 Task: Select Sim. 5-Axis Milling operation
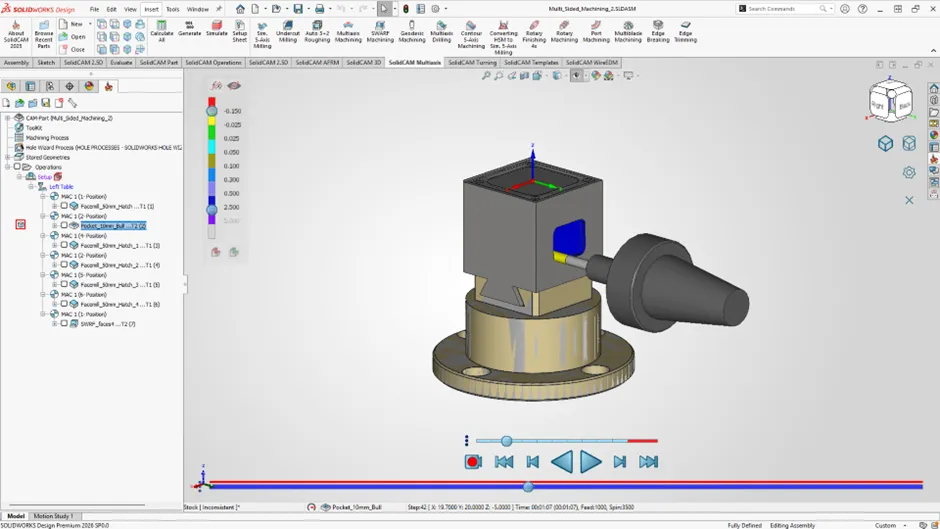[262, 35]
